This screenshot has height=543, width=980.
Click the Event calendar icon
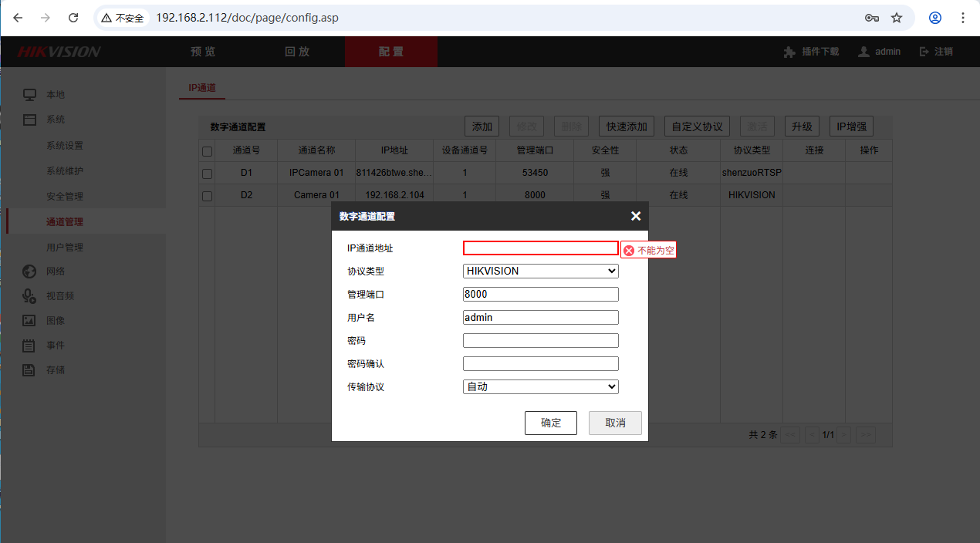29,346
